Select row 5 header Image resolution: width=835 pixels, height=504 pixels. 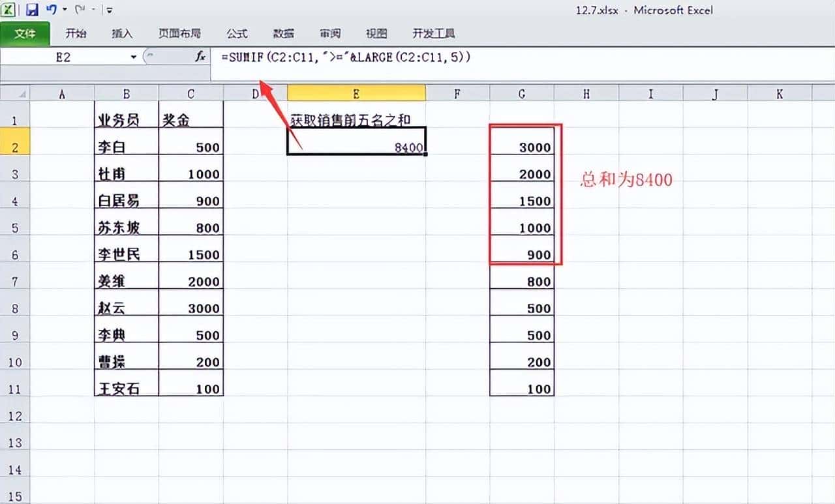click(14, 228)
